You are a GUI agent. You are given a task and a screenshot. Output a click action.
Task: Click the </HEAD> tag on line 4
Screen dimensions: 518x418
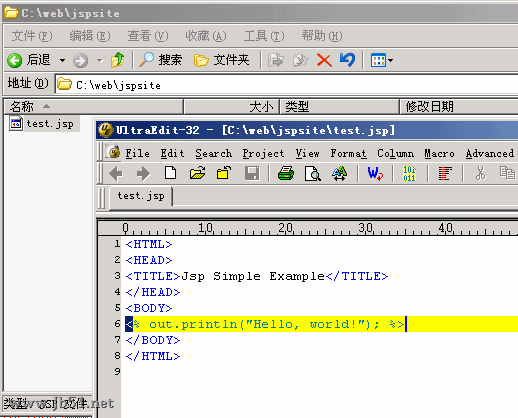[153, 292]
